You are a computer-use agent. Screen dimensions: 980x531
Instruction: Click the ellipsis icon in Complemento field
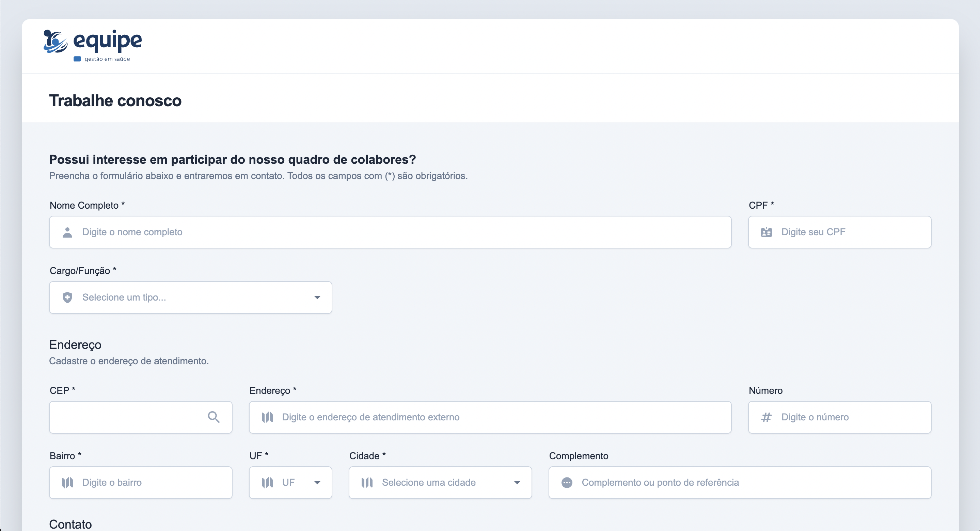coord(567,483)
